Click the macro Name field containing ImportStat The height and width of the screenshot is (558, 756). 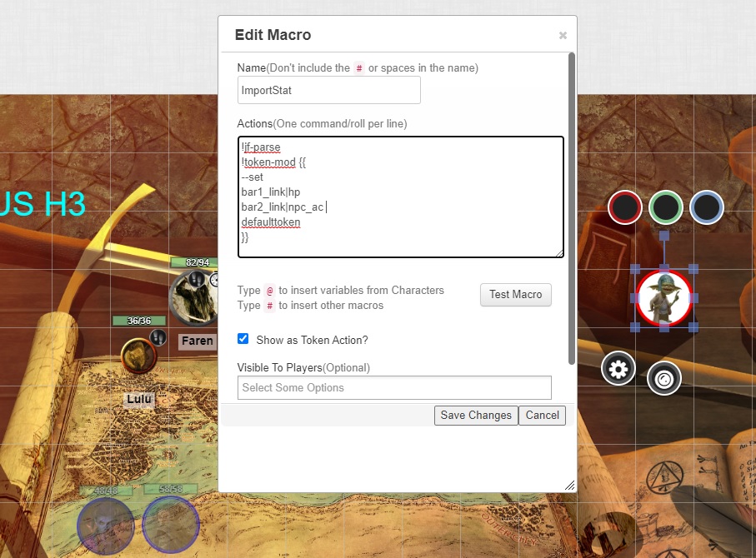328,90
